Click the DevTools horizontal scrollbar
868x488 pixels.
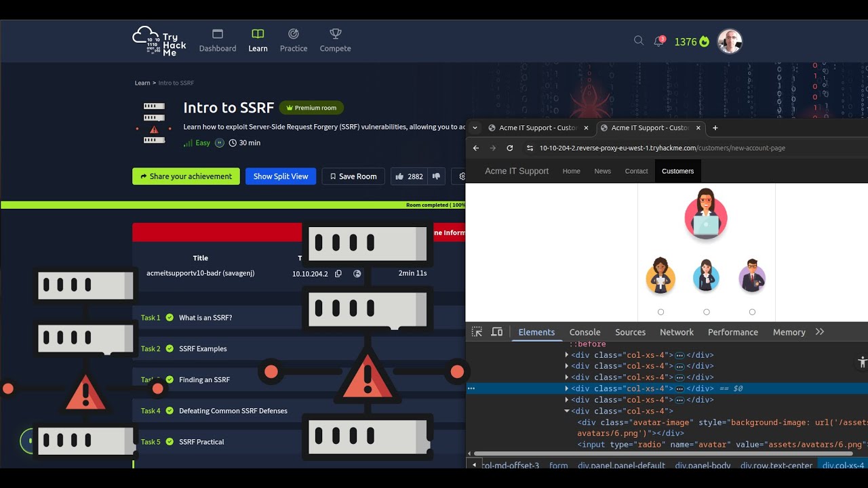coord(663,453)
